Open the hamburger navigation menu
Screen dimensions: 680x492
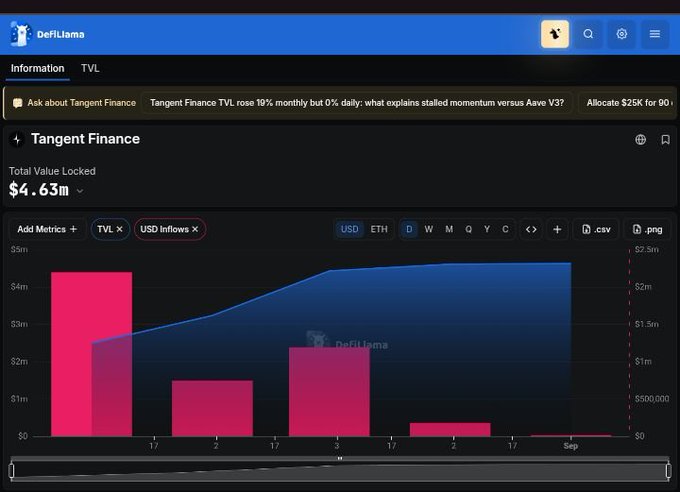[655, 34]
